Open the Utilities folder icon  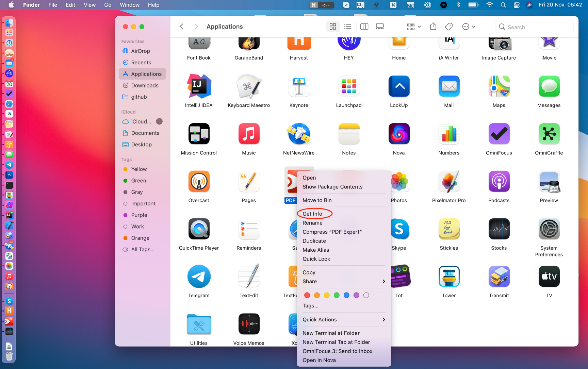click(x=199, y=324)
